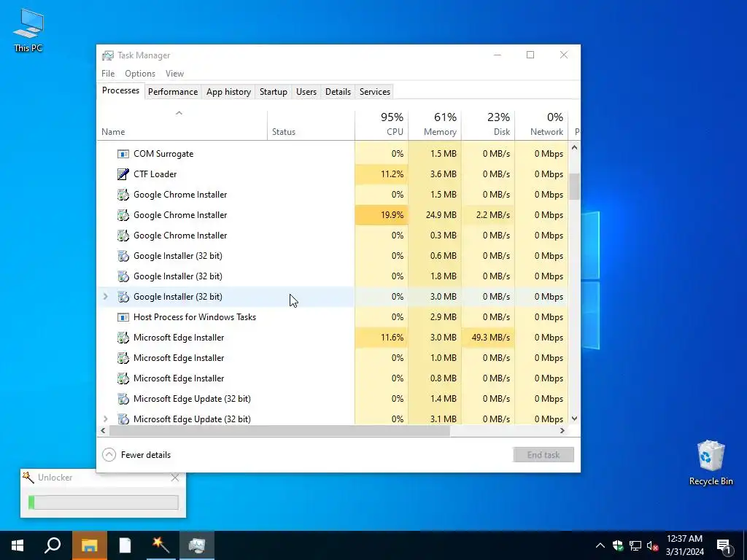Sort by the CPU column header

[x=382, y=125]
